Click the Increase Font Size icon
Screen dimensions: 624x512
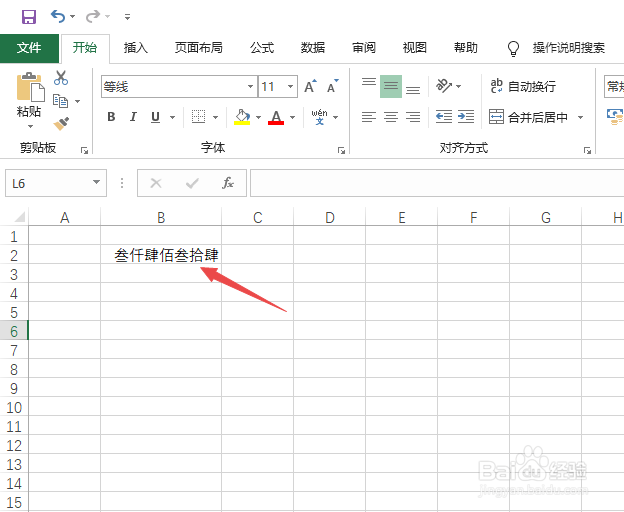(x=310, y=86)
